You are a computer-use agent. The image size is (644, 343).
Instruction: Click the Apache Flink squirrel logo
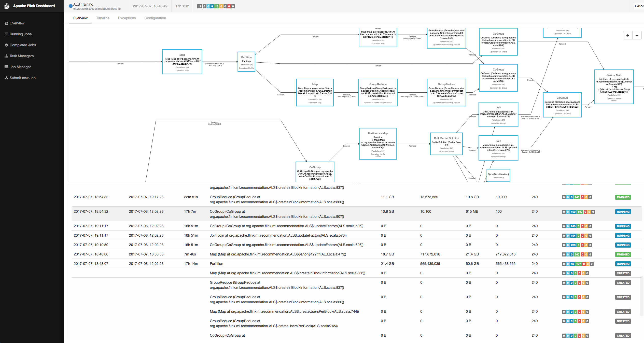[7, 6]
